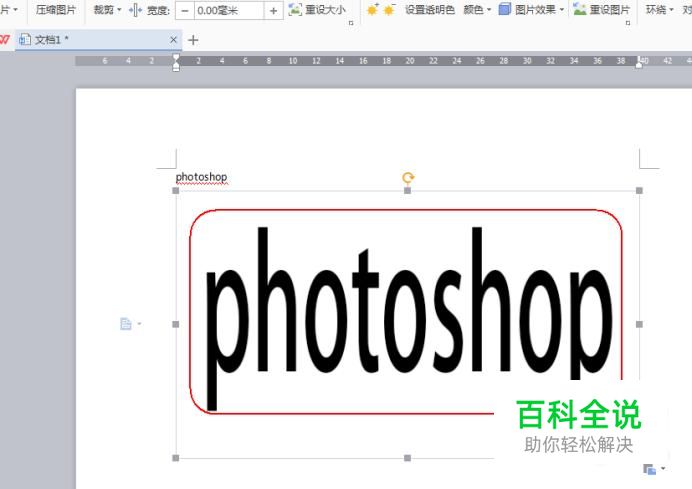Click the small underlined photoshop text

[202, 177]
